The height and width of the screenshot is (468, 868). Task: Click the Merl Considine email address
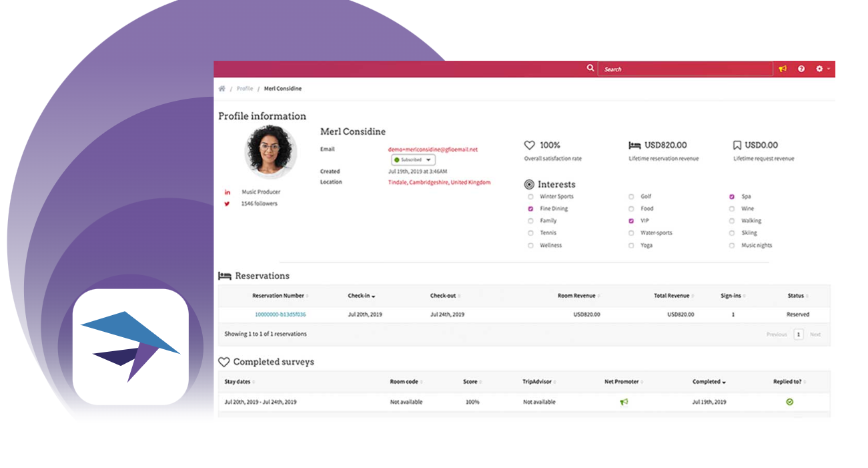click(433, 150)
